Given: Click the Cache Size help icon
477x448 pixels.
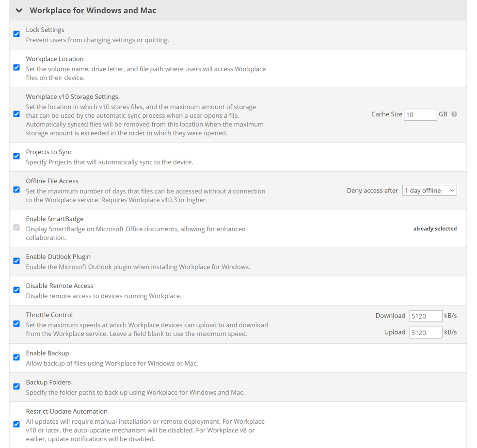Looking at the screenshot, I should point(454,114).
